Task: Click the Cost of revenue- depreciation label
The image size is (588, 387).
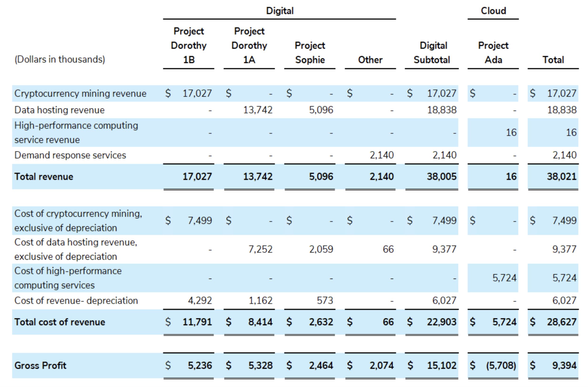Action: pos(76,301)
